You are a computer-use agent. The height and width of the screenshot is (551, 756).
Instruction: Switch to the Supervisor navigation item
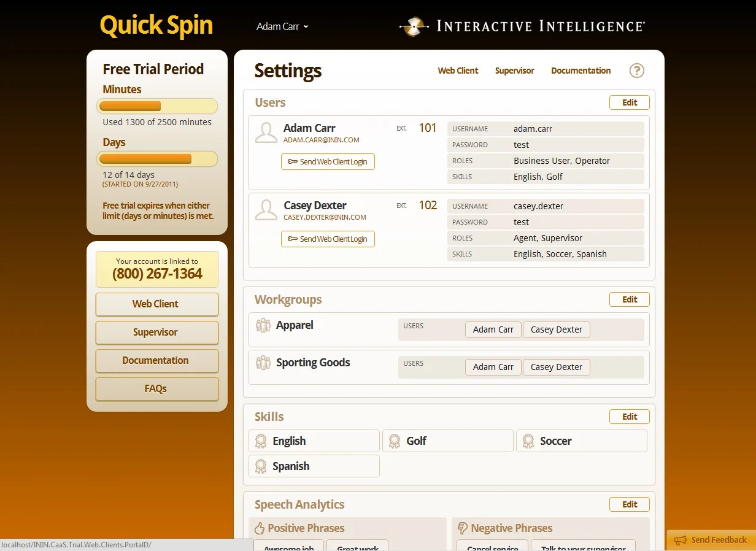514,71
